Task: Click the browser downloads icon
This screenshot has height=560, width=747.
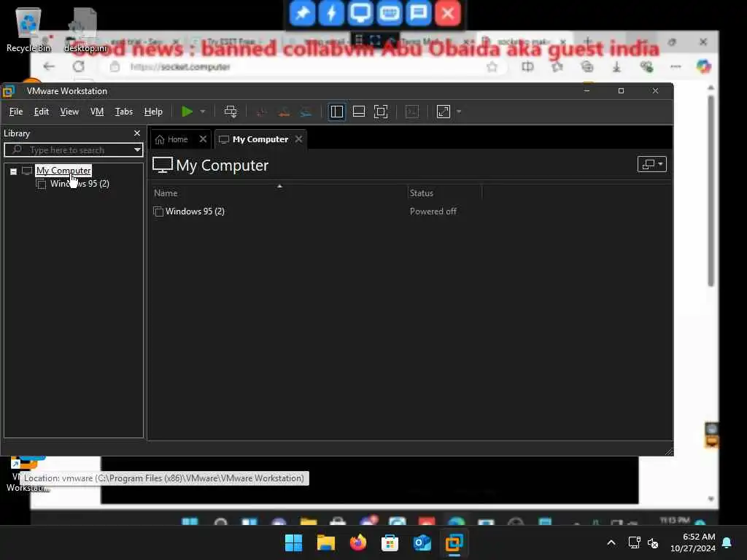Action: pyautogui.click(x=616, y=67)
